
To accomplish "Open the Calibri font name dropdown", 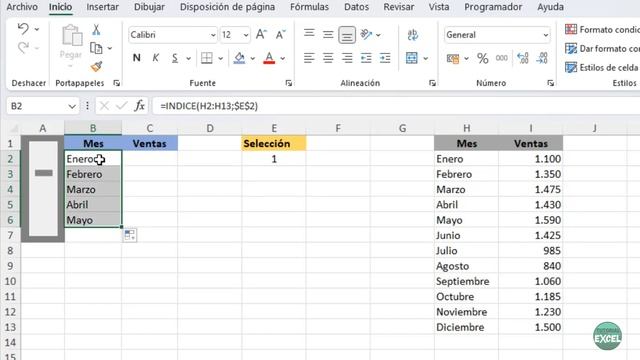I will point(213,35).
